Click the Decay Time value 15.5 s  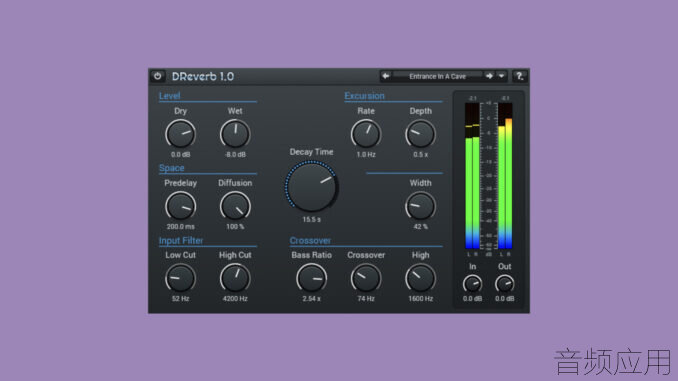(x=311, y=220)
